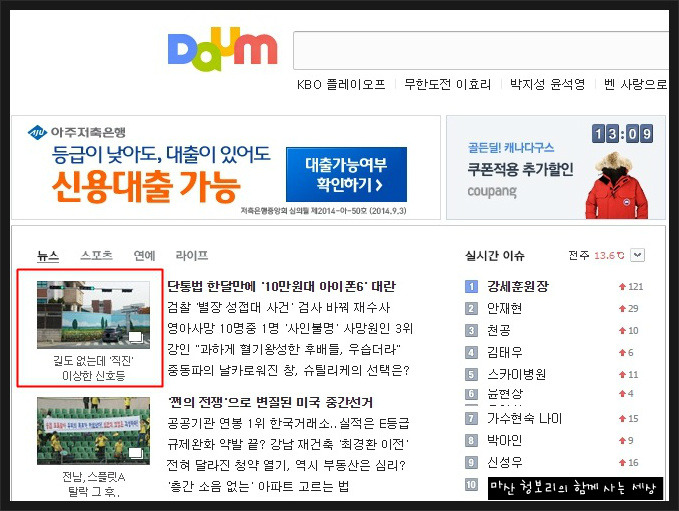Focus the Daum search input field
The height and width of the screenshot is (511, 679).
click(481, 50)
